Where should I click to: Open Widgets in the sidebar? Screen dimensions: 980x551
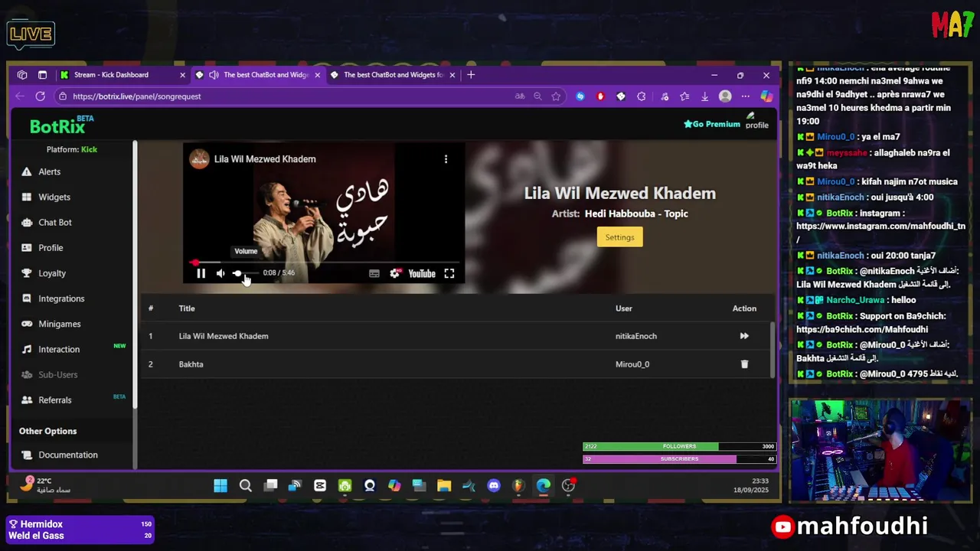point(54,197)
